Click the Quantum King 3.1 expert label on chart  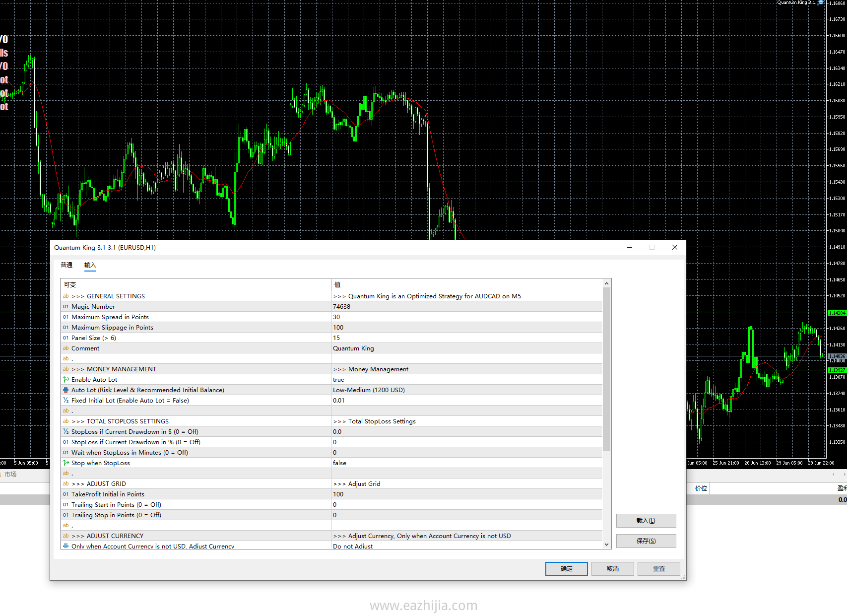[x=796, y=2]
